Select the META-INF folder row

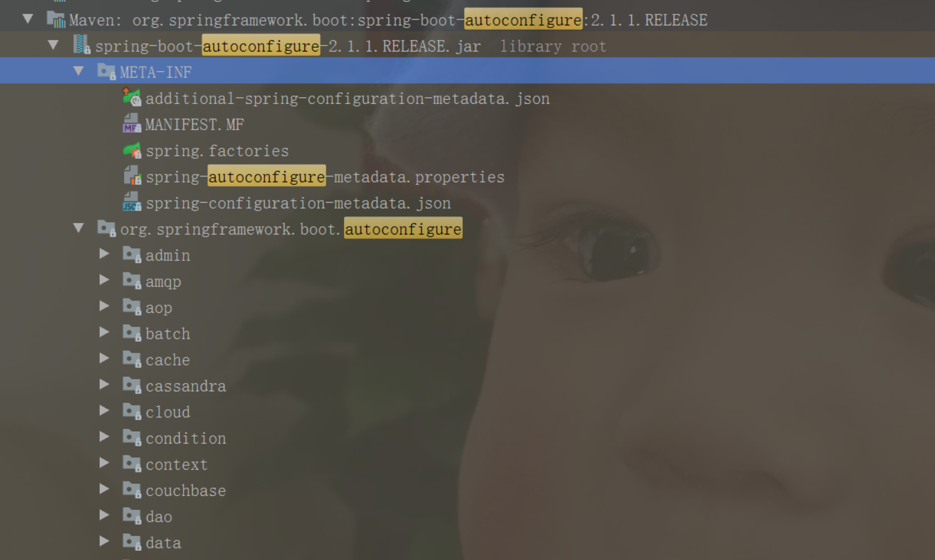tap(467, 71)
